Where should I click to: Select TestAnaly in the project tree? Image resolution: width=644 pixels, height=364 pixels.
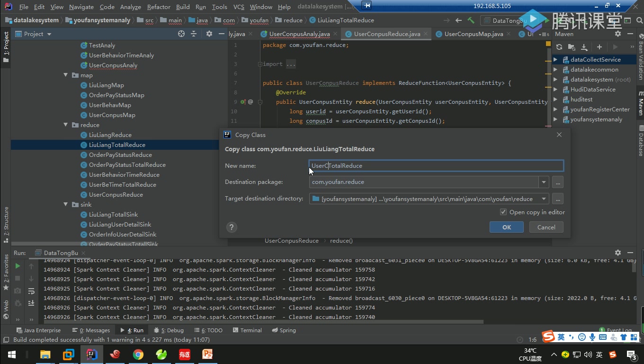102,45
